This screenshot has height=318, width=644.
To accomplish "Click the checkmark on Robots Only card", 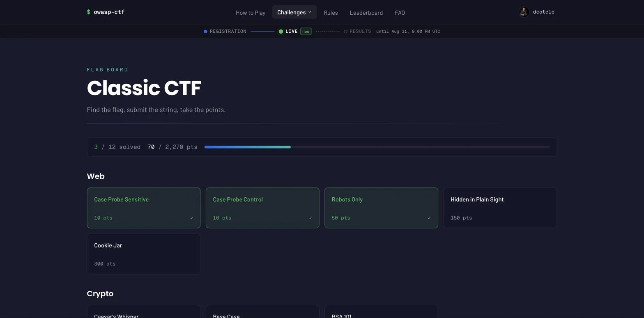I will click(429, 218).
